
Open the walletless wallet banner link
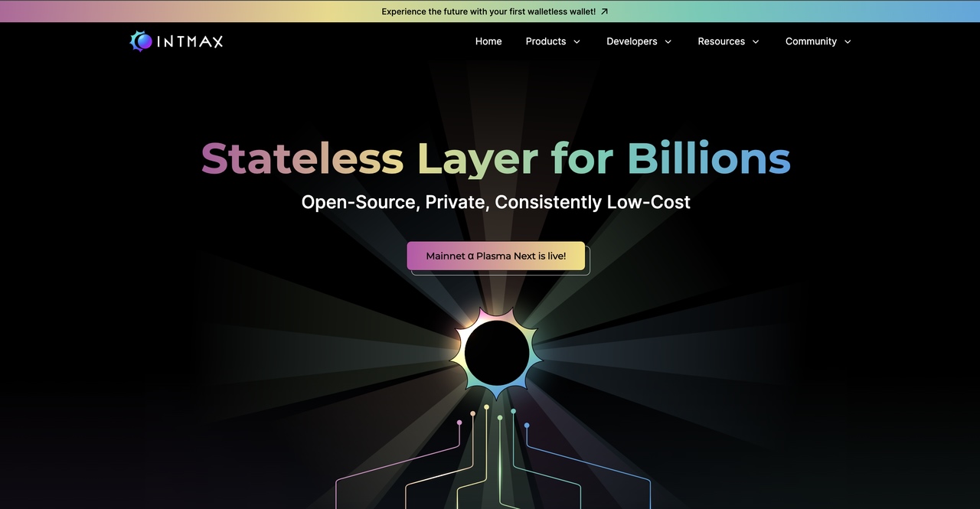[x=488, y=11]
